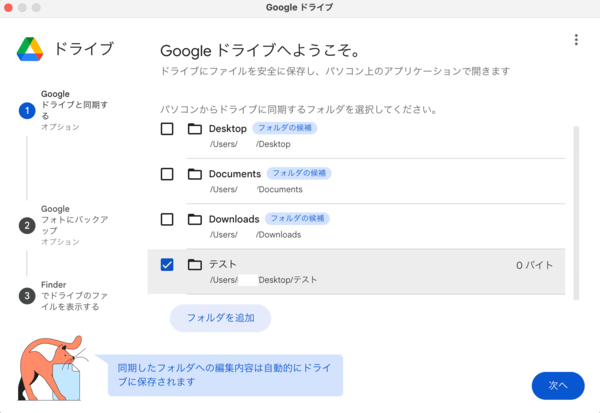Select step 3 circle icon
600x413 pixels.
[27, 296]
